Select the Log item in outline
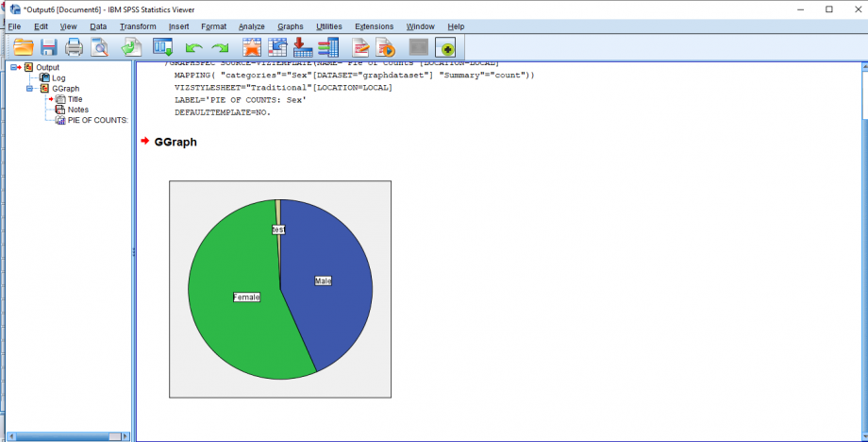This screenshot has height=442, width=868. click(x=58, y=77)
